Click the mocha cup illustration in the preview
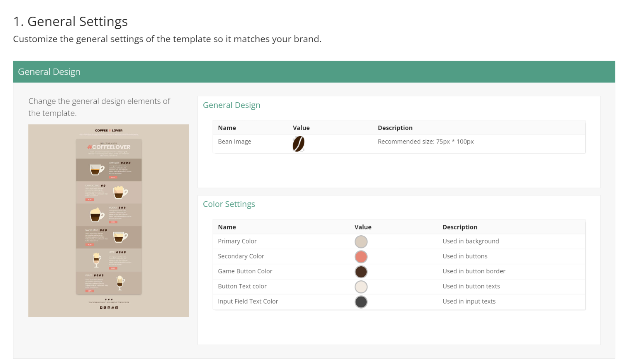 pos(97,214)
